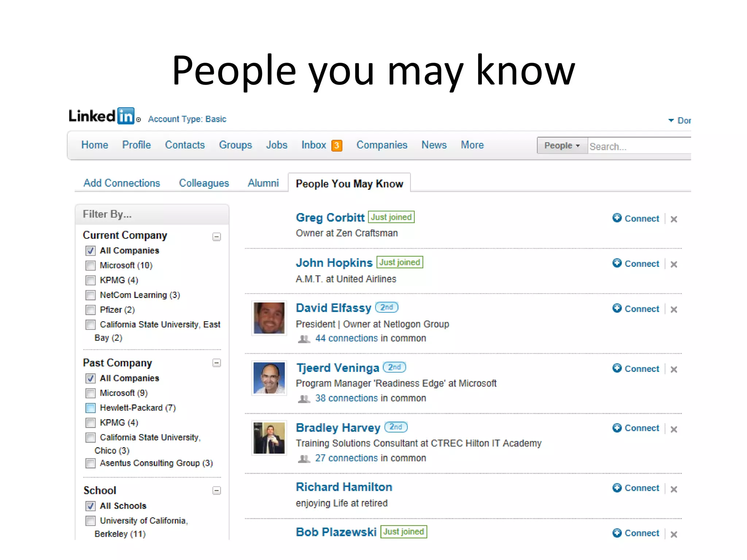Switch to the Alumni tab

(263, 183)
